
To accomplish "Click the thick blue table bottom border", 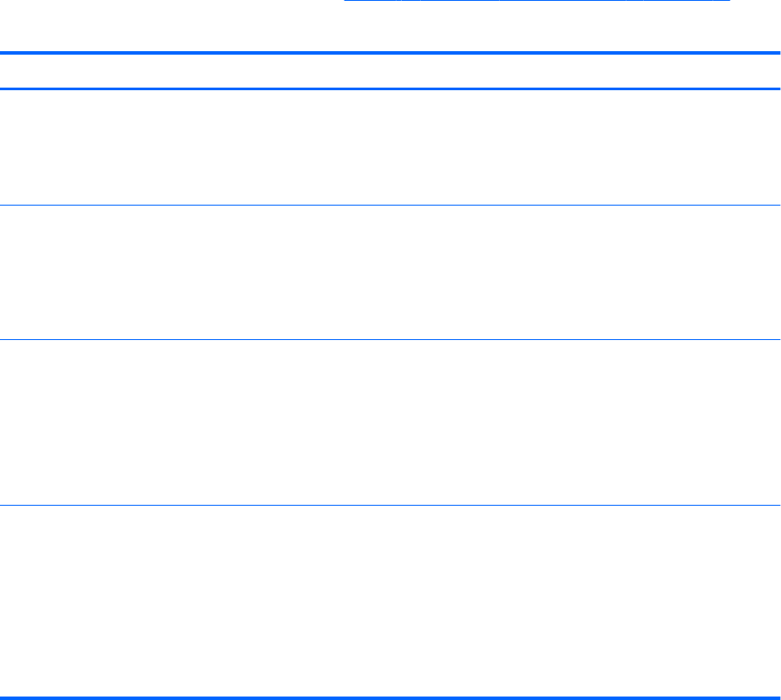I will (390, 697).
